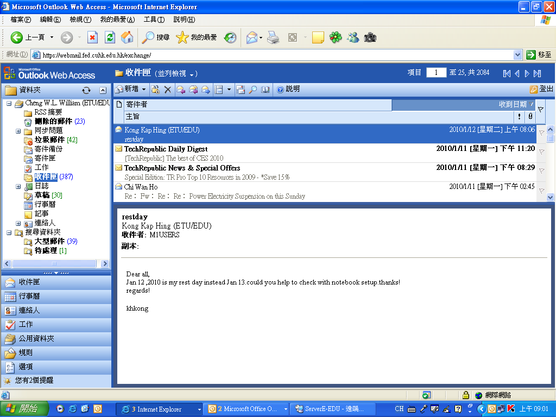The width and height of the screenshot is (556, 417).
Task: Click the IE Refresh page icon
Action: (110, 37)
